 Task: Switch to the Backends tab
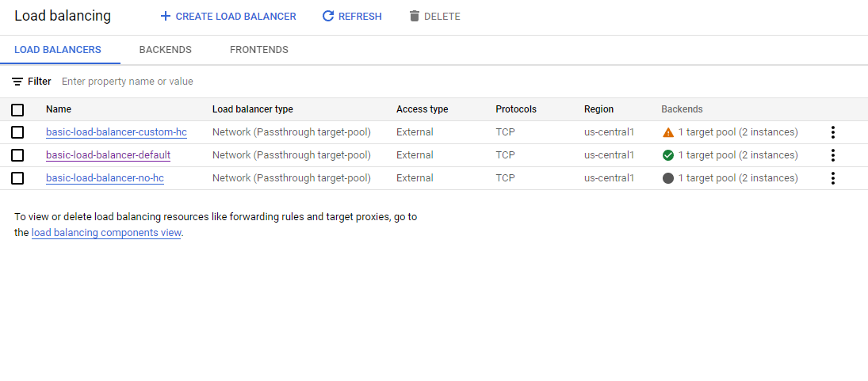[x=165, y=50]
